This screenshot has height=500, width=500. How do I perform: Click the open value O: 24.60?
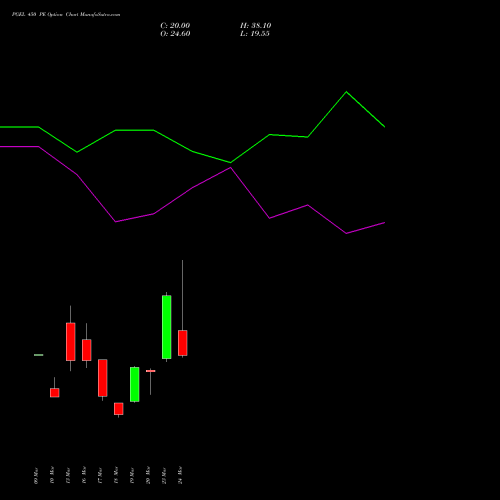pyautogui.click(x=175, y=34)
